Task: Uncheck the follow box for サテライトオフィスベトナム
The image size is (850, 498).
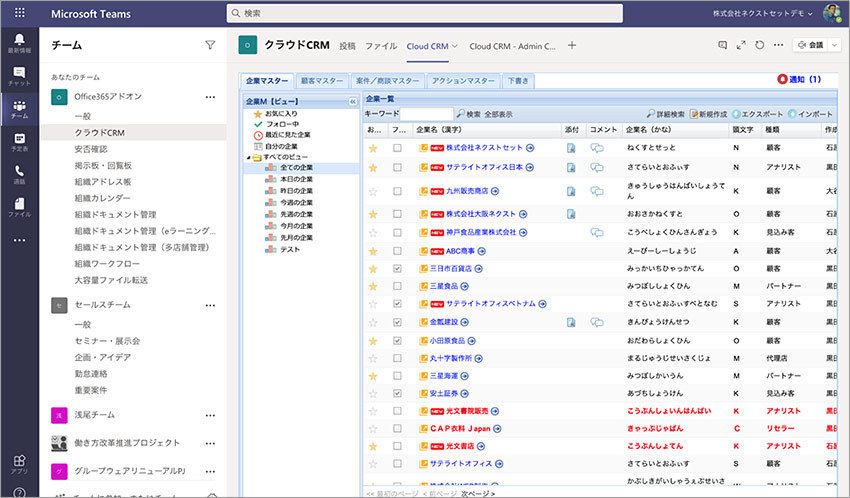Action: tap(397, 304)
